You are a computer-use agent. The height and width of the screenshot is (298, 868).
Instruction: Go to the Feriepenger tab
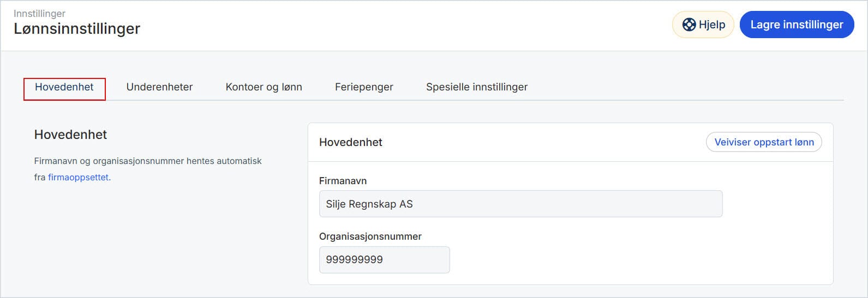pos(364,87)
